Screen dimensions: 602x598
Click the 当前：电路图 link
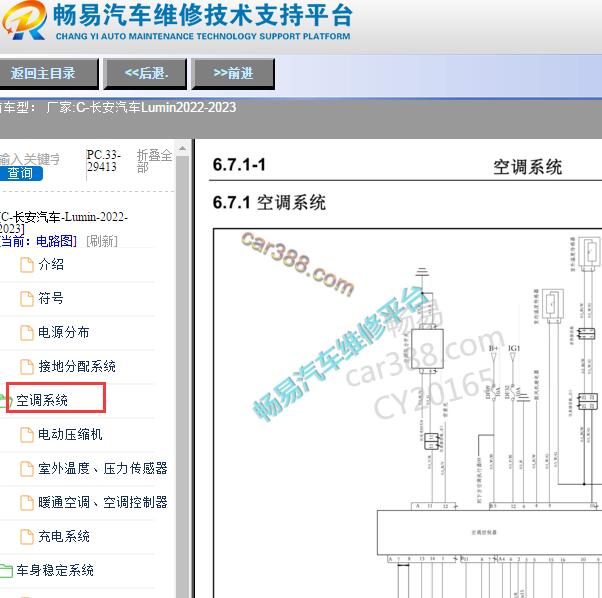click(38, 241)
